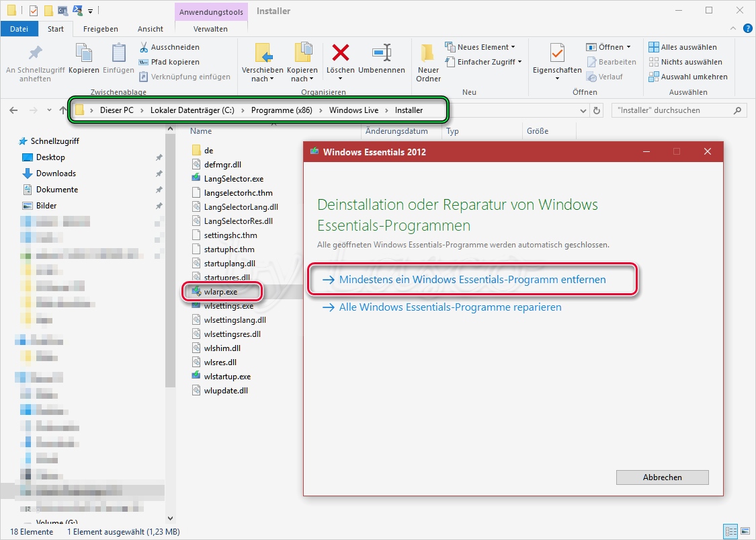Switch to the Ansicht ribbon tab
The width and height of the screenshot is (756, 540).
(151, 29)
